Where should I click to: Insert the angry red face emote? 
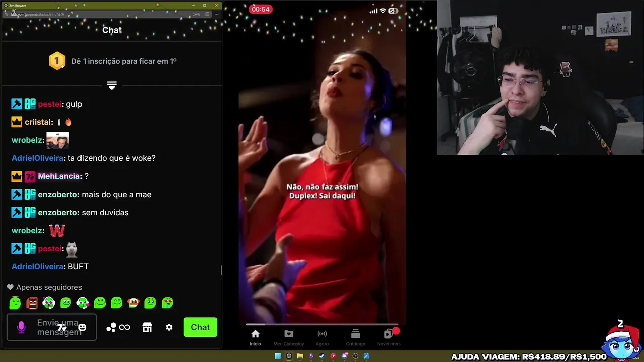tap(32, 303)
